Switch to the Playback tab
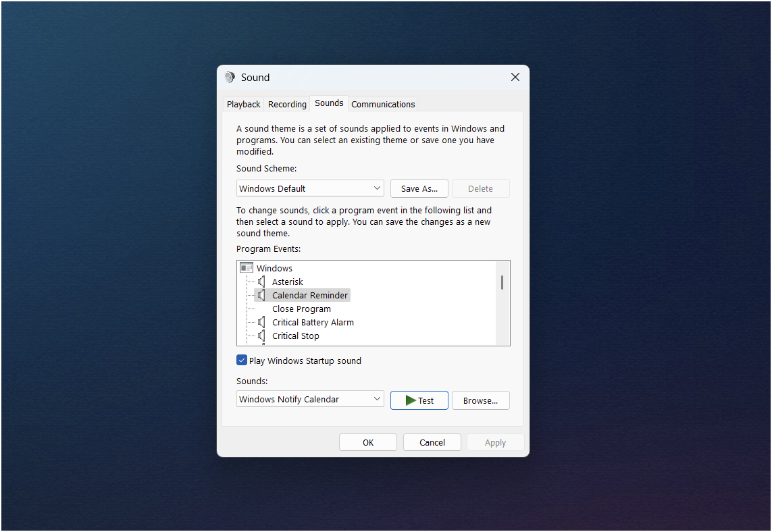 243,105
